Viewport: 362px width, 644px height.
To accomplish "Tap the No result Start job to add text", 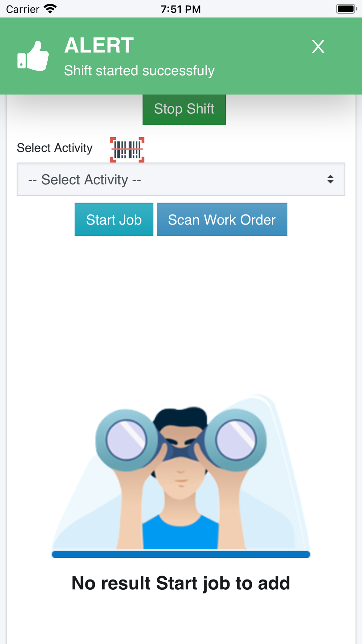I will pyautogui.click(x=181, y=583).
